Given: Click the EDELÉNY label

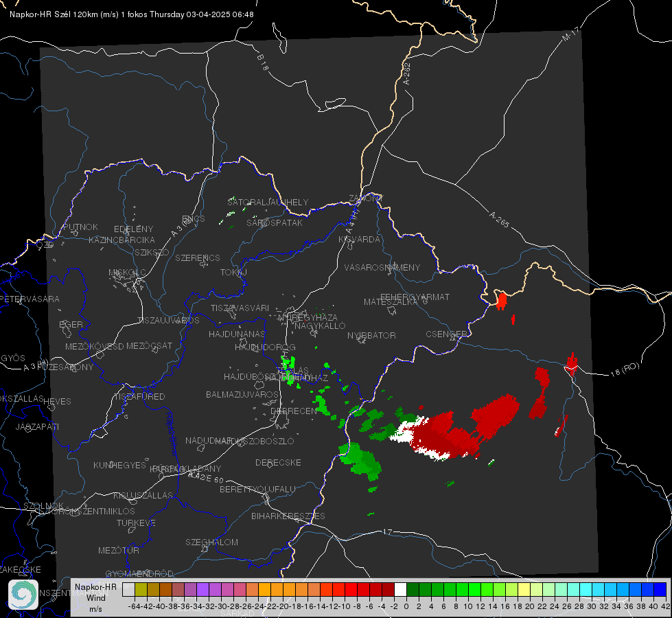Looking at the screenshot, I should point(133,229).
